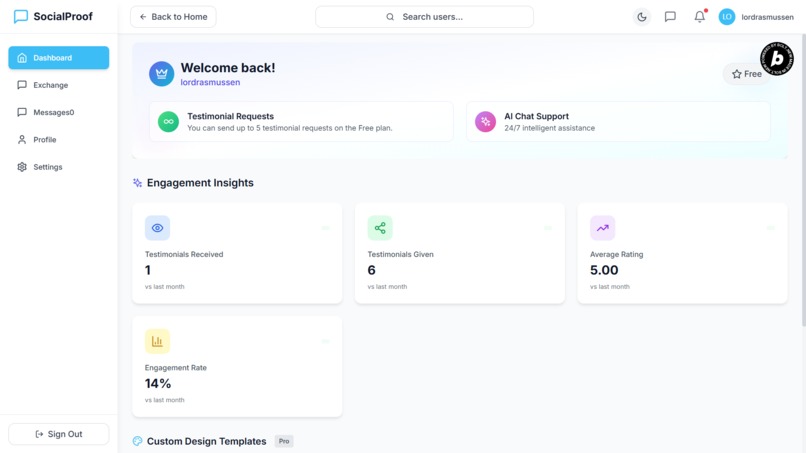This screenshot has width=806, height=453.
Task: Open the Testimonial Requests card
Action: tap(301, 121)
